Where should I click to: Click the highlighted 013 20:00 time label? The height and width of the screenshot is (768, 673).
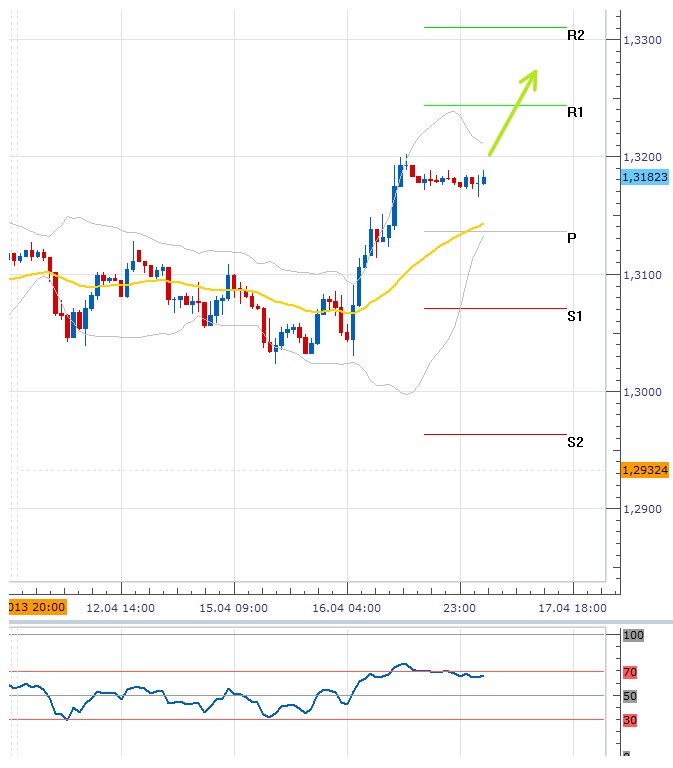click(37, 607)
